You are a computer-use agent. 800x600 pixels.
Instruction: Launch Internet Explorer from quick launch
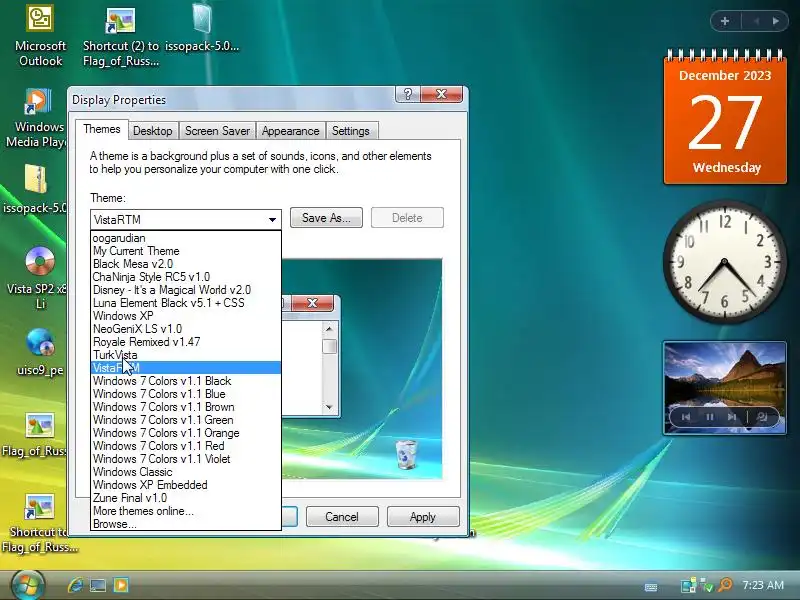(76, 585)
